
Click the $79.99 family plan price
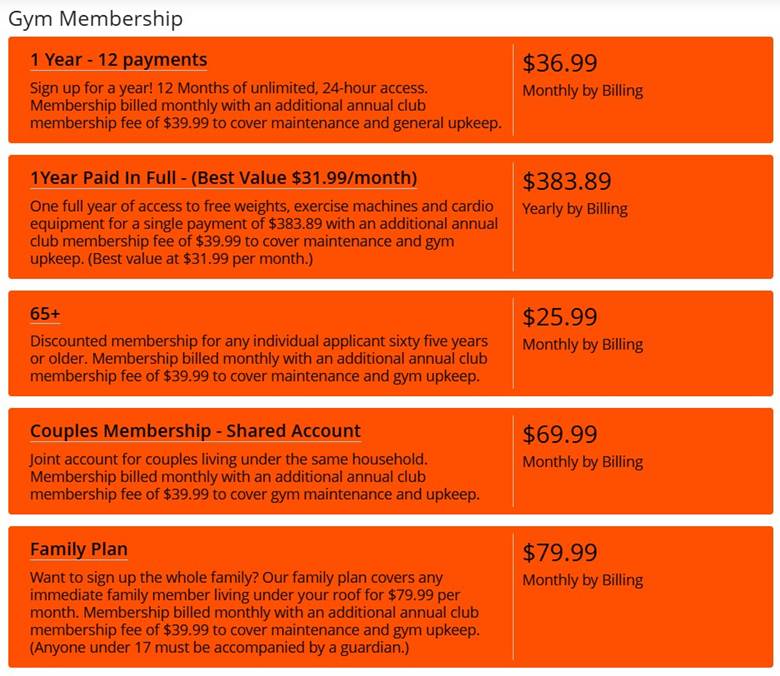coord(560,552)
